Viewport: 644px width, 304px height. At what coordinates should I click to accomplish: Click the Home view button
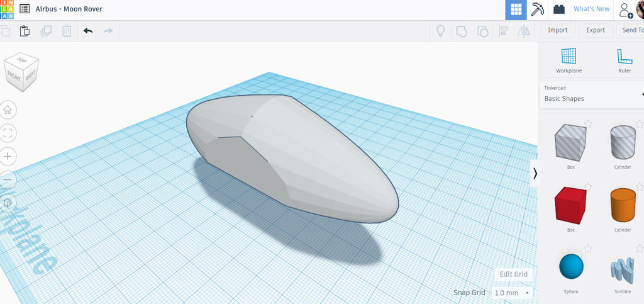point(8,110)
